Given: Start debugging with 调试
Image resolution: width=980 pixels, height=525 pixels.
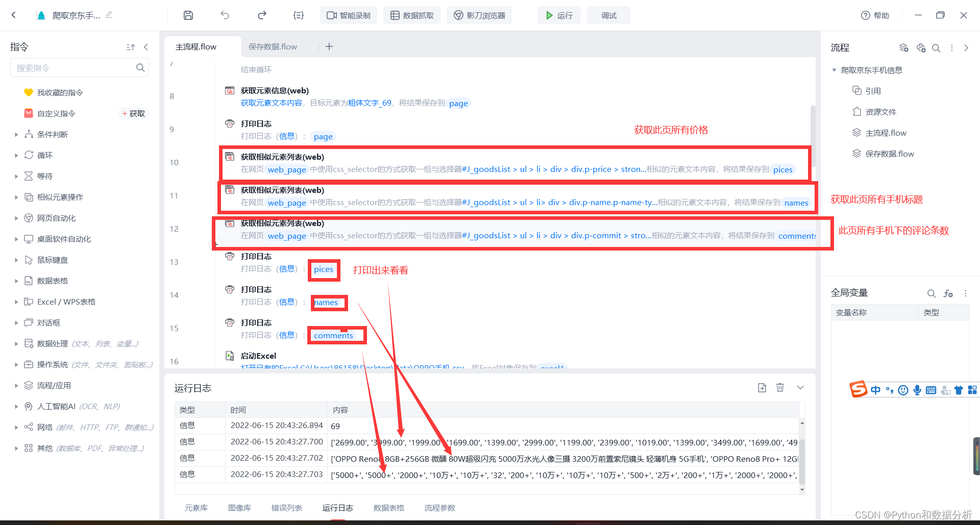Looking at the screenshot, I should (x=608, y=15).
